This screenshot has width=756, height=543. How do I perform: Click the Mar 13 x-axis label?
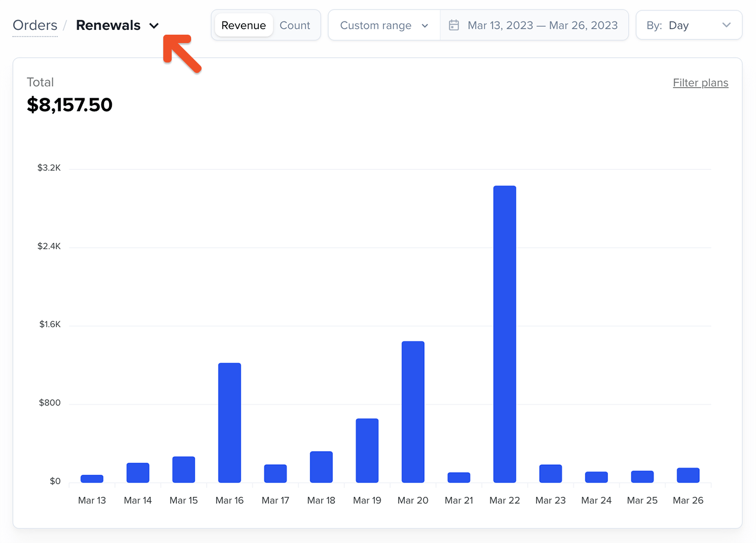point(92,500)
